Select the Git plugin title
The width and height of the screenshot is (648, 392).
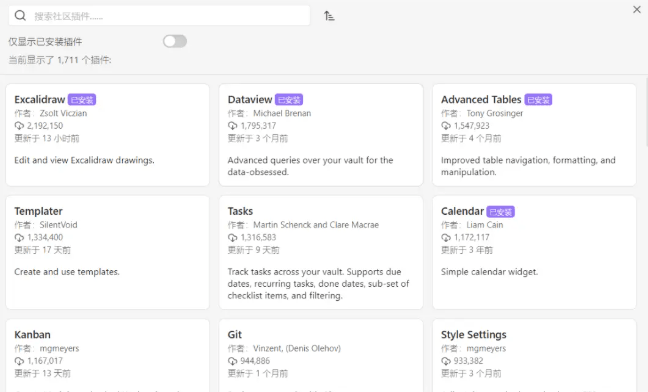click(x=234, y=335)
